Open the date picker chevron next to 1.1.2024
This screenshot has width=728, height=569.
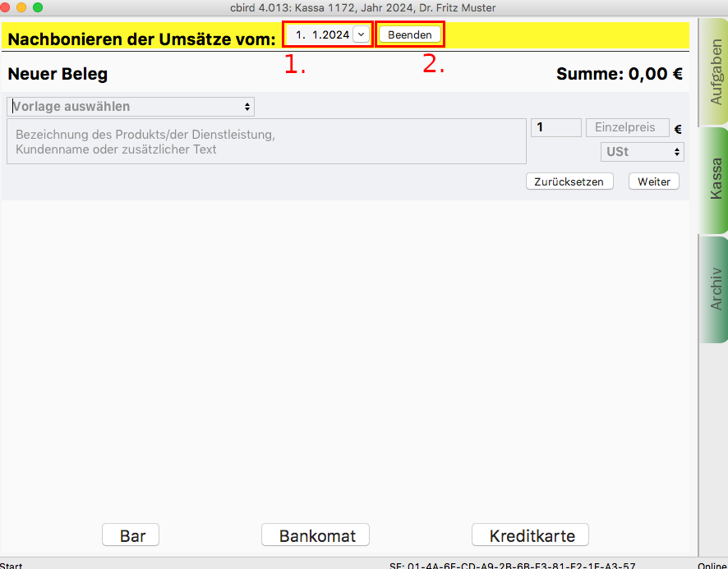point(361,35)
